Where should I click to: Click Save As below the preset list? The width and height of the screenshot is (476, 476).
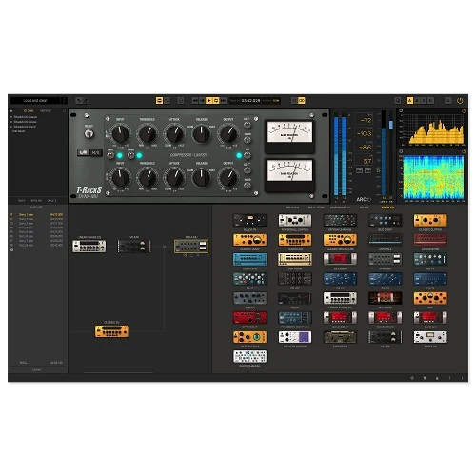point(35,201)
